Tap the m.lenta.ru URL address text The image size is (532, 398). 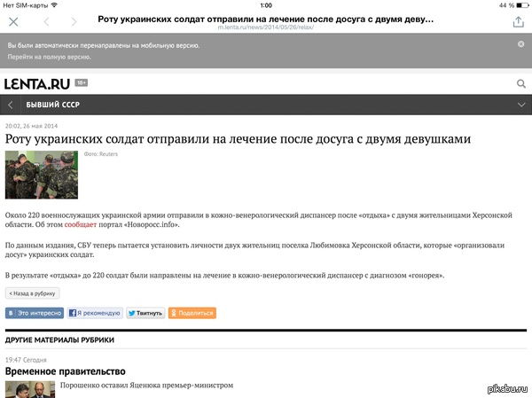pyautogui.click(x=266, y=27)
